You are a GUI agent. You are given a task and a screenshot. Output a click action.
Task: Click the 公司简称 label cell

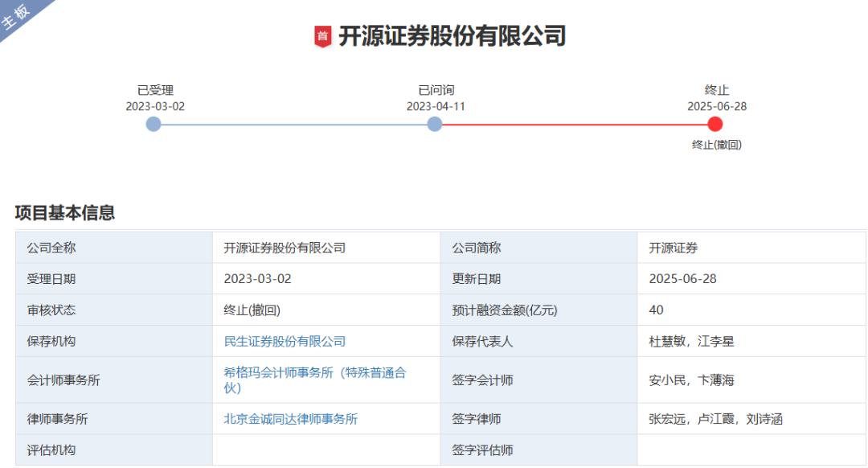click(x=538, y=248)
